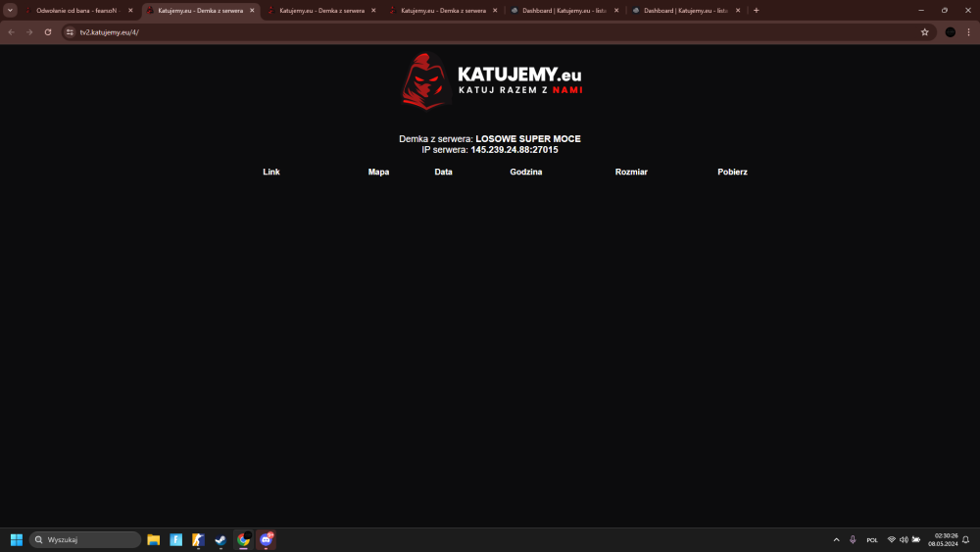The width and height of the screenshot is (980, 552).
Task: Open a new tab with plus button
Action: click(x=756, y=10)
